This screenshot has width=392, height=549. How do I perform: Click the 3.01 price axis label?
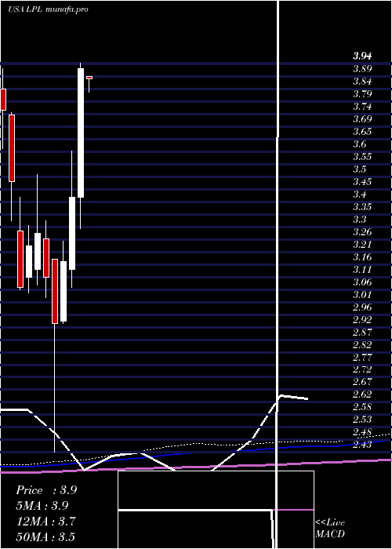click(362, 294)
